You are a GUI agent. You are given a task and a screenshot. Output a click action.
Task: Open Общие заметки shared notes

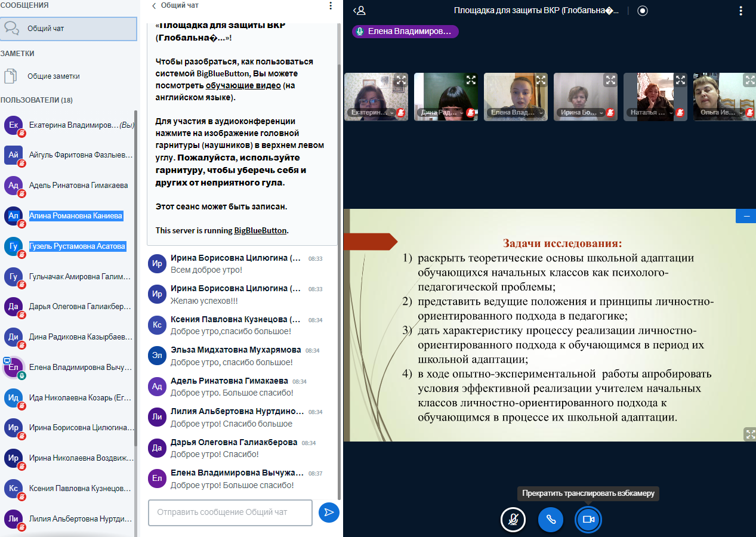click(53, 76)
